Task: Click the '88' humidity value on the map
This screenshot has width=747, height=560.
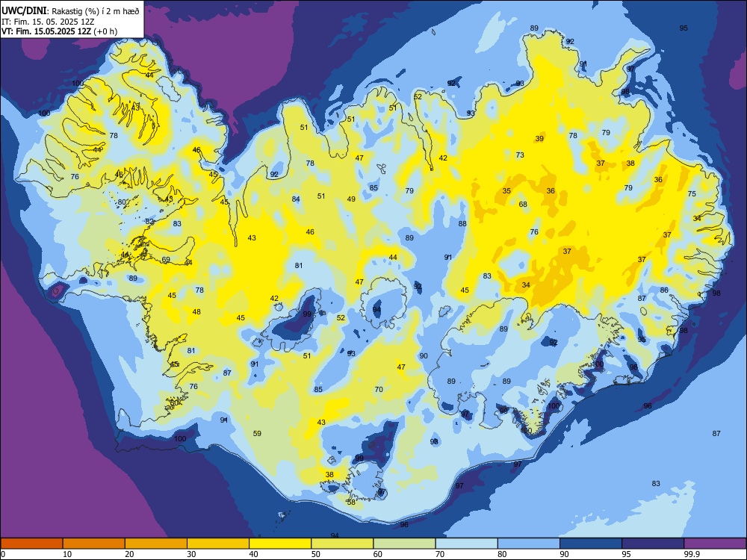Action: pyautogui.click(x=462, y=224)
